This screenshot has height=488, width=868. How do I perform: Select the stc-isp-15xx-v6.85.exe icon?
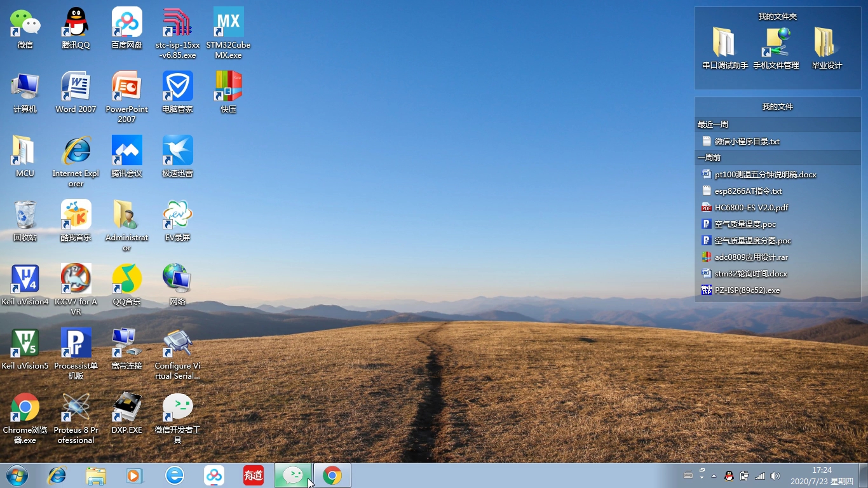coord(177,33)
